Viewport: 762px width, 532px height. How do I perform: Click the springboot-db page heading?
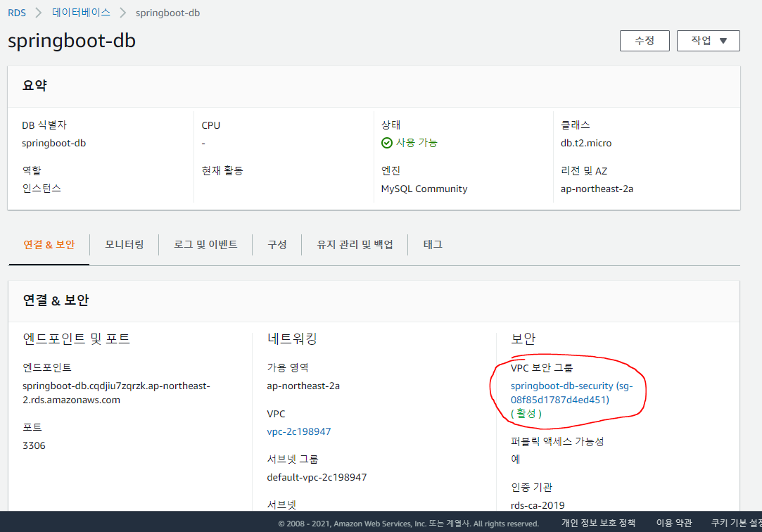tap(72, 41)
